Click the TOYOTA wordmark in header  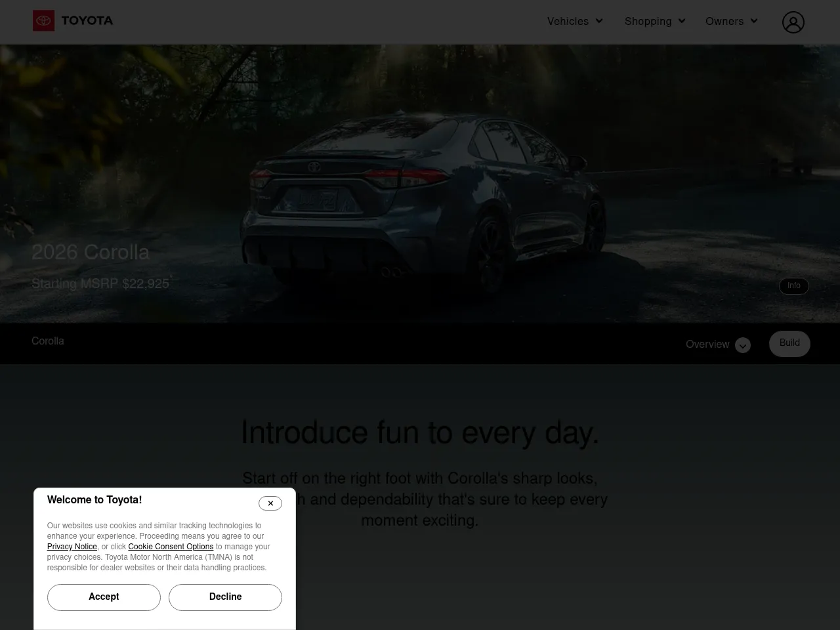pos(87,21)
